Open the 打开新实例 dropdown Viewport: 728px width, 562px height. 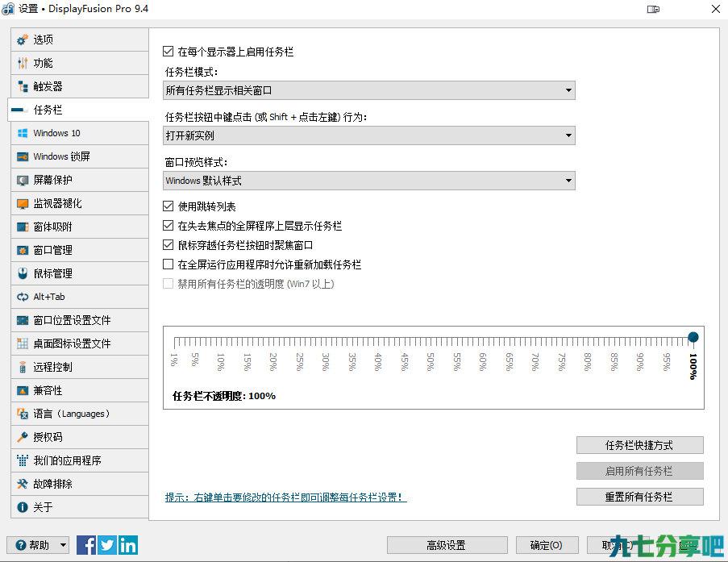(x=369, y=135)
